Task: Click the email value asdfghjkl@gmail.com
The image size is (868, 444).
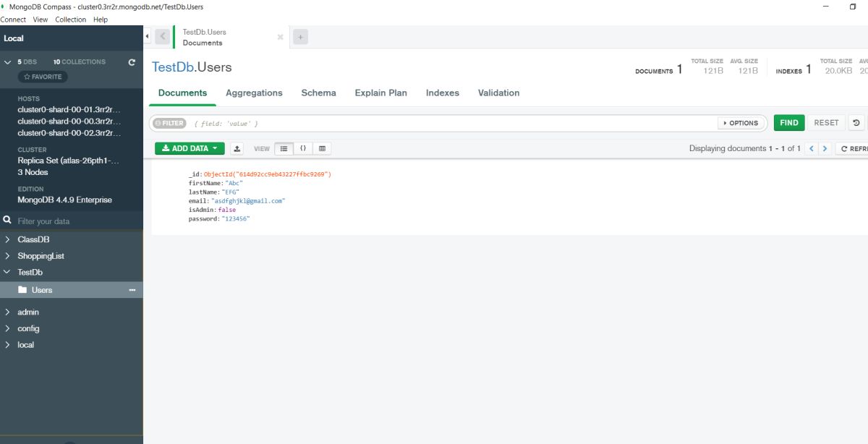Action: (248, 201)
